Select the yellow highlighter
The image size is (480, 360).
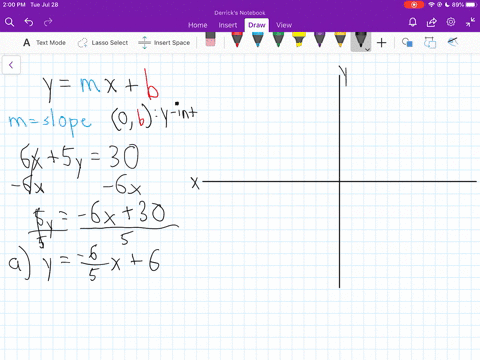[x=299, y=40]
